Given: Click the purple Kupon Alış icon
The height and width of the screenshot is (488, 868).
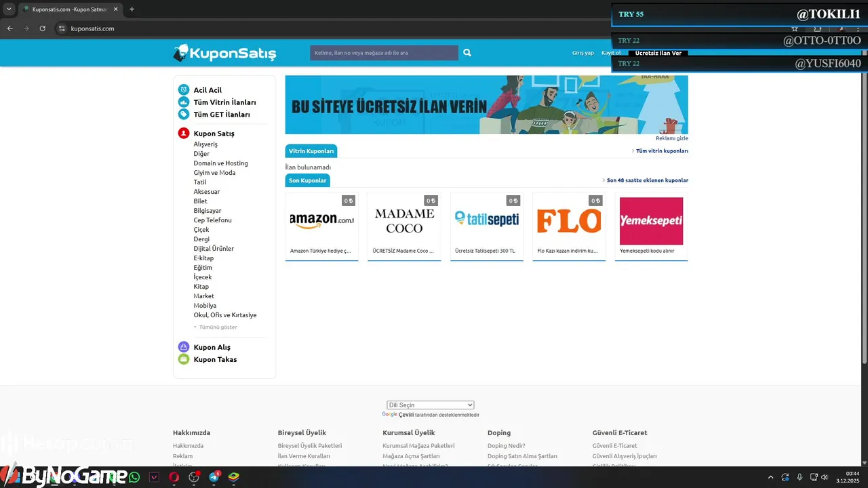Looking at the screenshot, I should (x=184, y=347).
